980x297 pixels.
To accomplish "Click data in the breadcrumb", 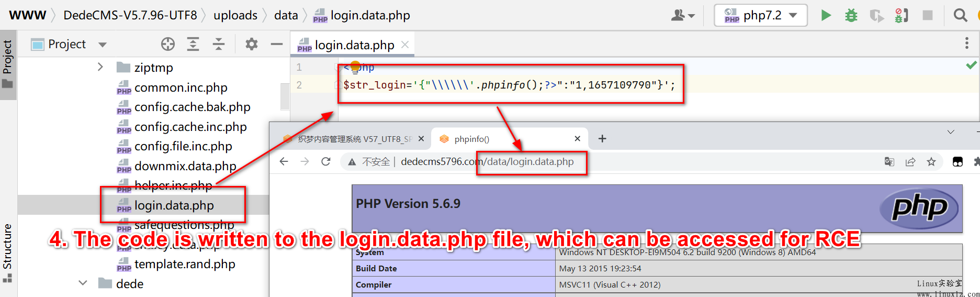I will point(286,15).
